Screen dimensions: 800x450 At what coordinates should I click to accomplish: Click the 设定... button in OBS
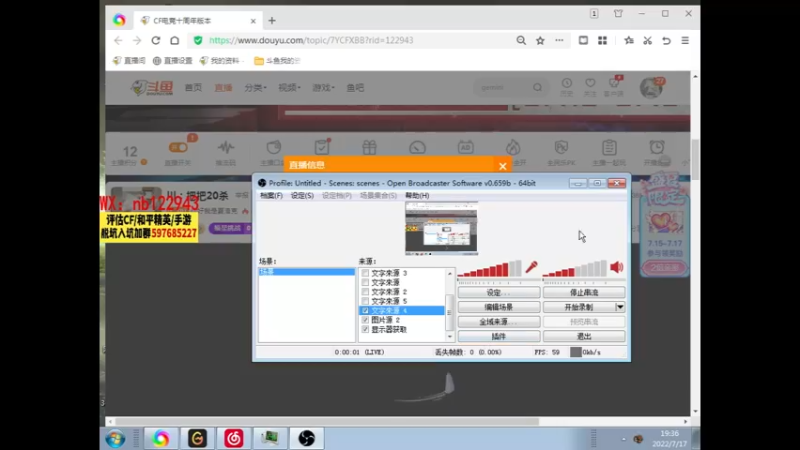498,292
